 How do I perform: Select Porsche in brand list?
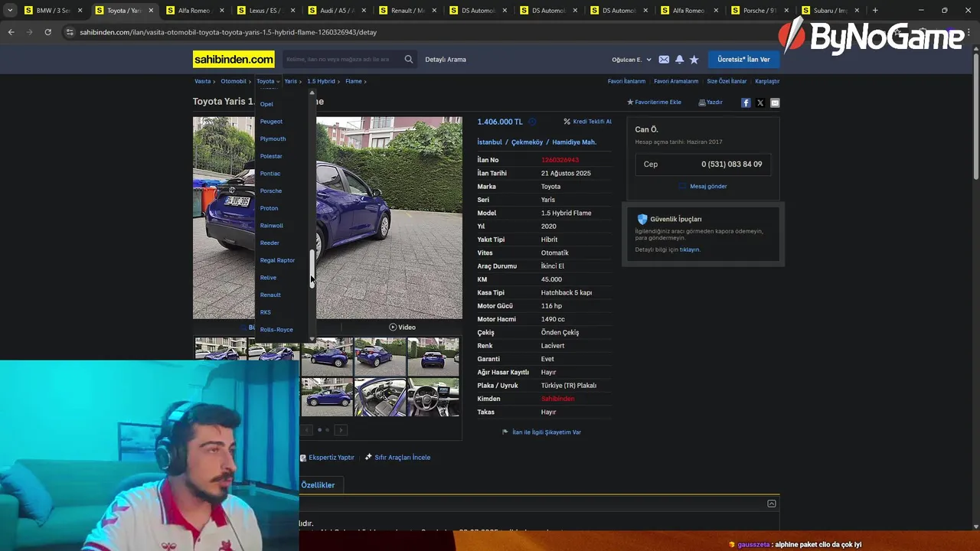271,191
